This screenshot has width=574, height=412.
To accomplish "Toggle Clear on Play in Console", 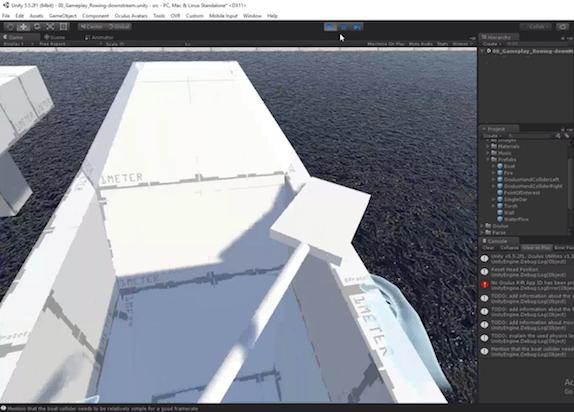I will click(x=536, y=248).
